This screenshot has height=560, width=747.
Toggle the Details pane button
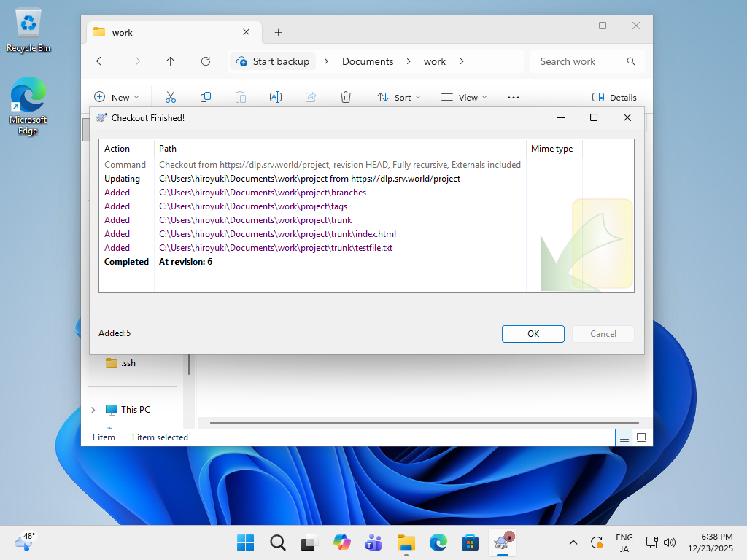(x=614, y=97)
